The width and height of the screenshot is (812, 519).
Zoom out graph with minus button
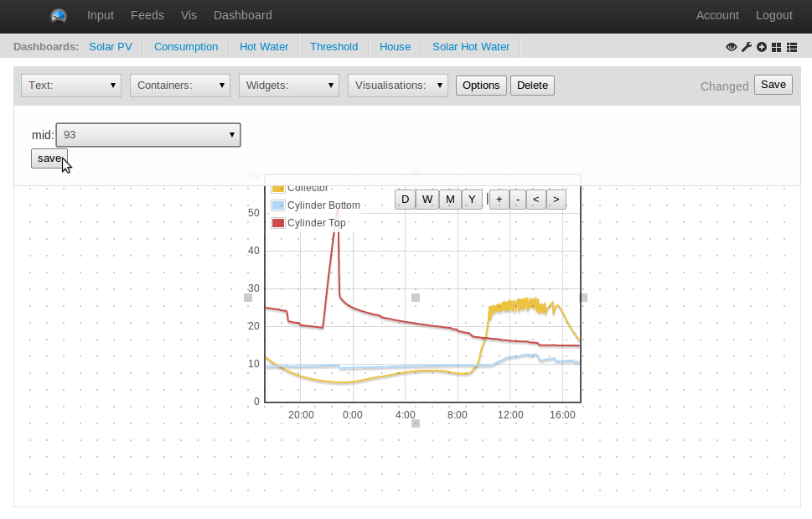coord(518,200)
